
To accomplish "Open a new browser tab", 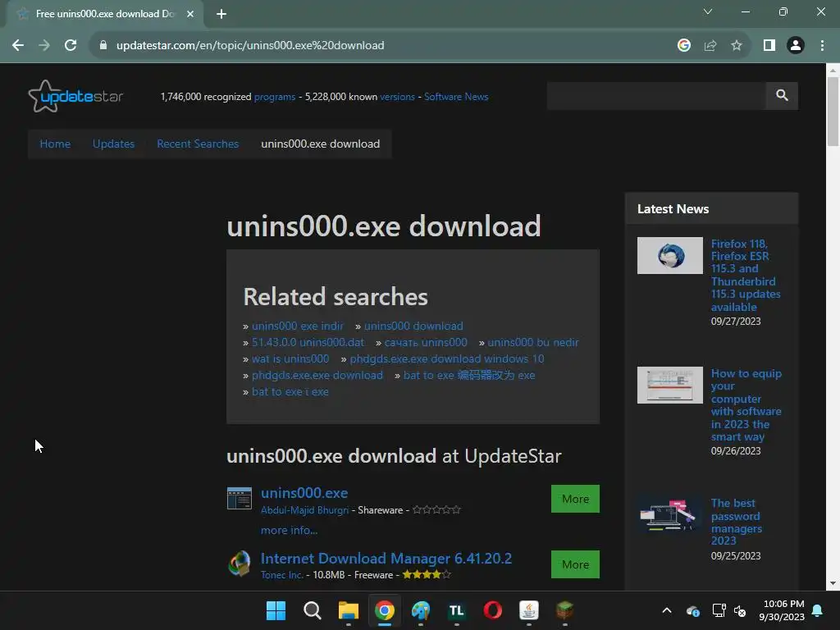I will point(221,14).
